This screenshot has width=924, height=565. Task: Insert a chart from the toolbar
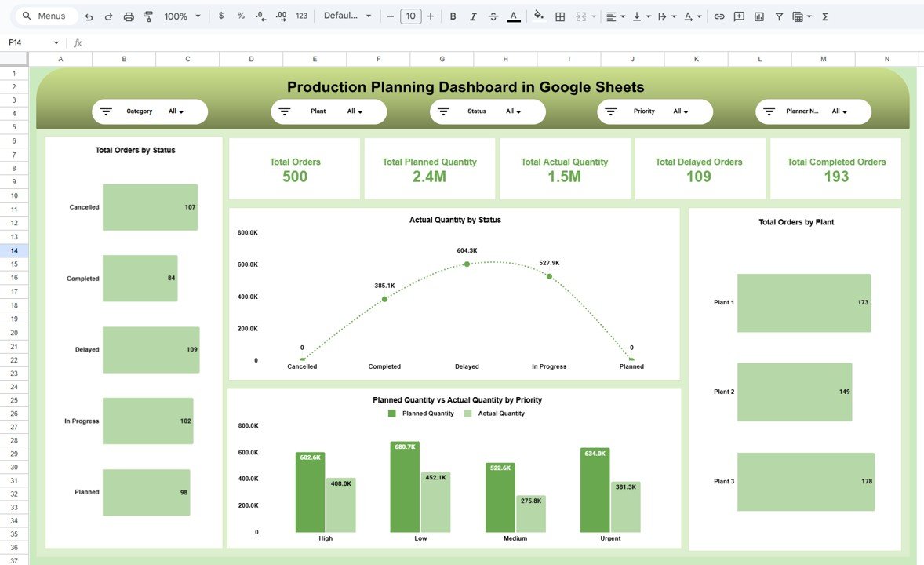click(x=758, y=16)
